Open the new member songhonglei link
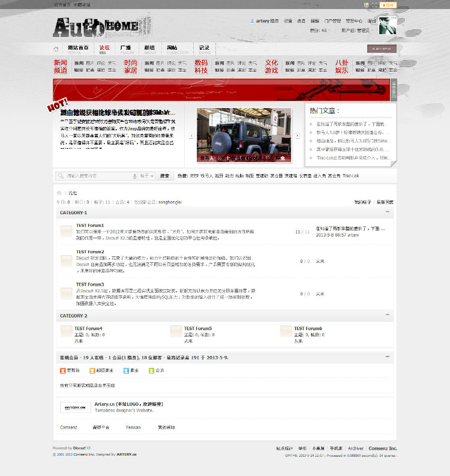 pos(170,202)
